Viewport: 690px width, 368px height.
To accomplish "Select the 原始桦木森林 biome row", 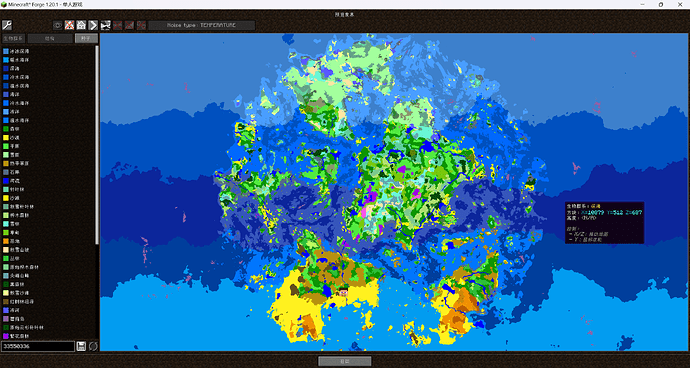I will coord(48,267).
